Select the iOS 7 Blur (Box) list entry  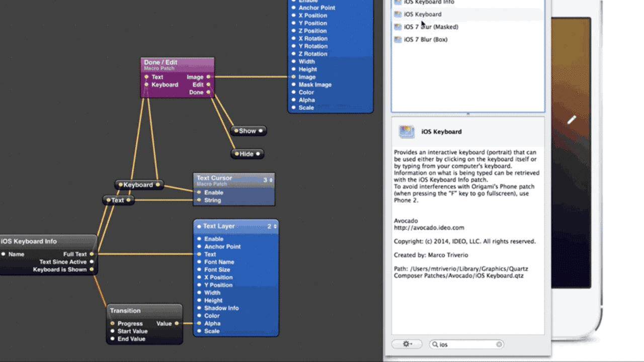pyautogui.click(x=426, y=39)
